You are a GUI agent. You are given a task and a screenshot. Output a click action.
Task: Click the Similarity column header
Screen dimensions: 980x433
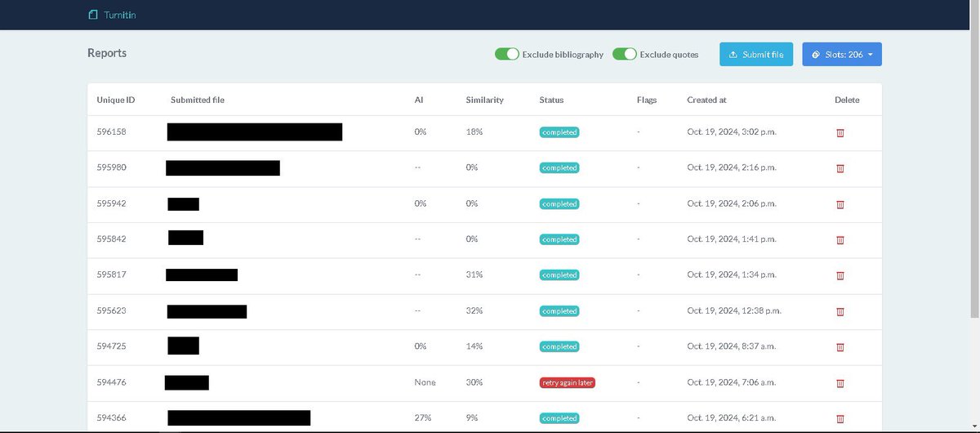485,100
